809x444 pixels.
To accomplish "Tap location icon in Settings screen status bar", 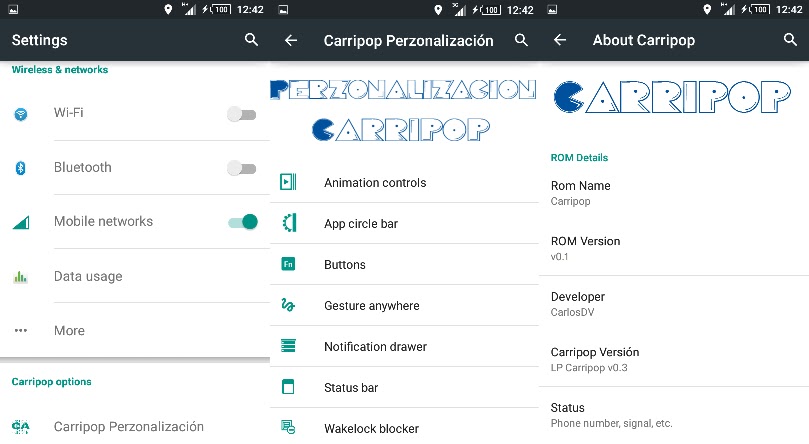I will (168, 9).
